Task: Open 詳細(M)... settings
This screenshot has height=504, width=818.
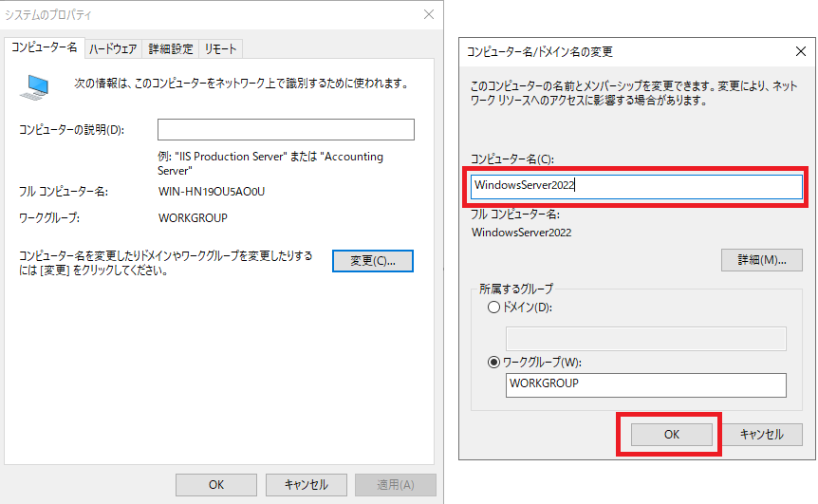Action: pyautogui.click(x=755, y=259)
